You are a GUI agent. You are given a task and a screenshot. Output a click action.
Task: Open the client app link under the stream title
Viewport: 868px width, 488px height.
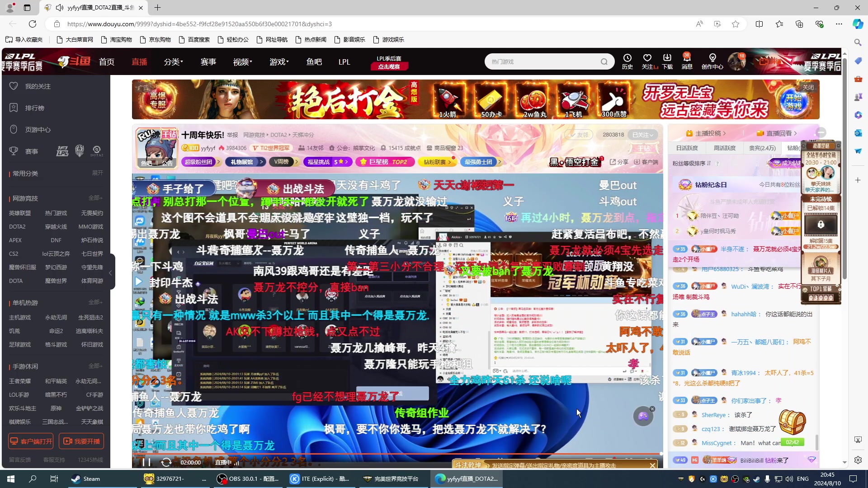[x=646, y=162]
